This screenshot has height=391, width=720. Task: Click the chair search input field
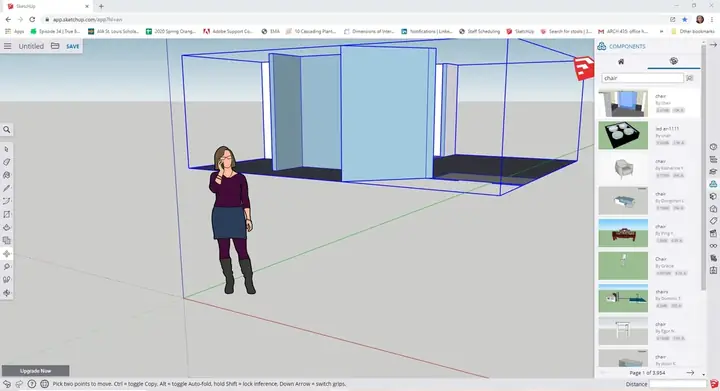coord(642,78)
